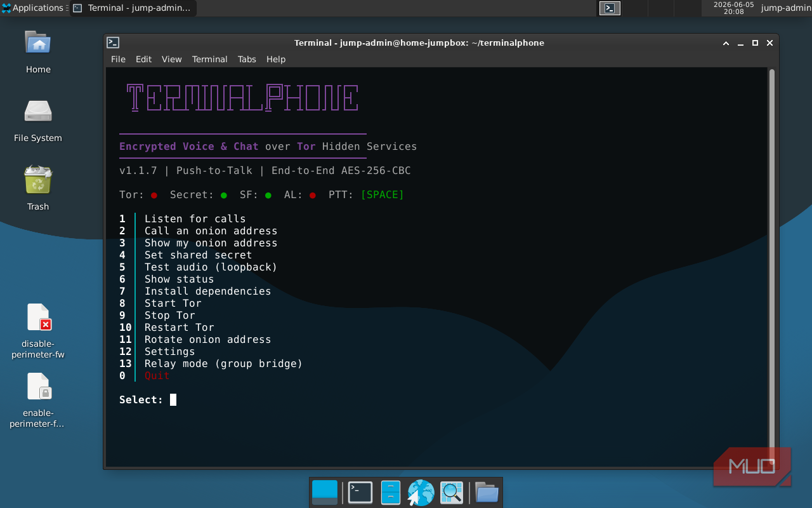812x508 pixels.
Task: Click the "Relay mode (group bridge)" line
Action: tap(223, 363)
